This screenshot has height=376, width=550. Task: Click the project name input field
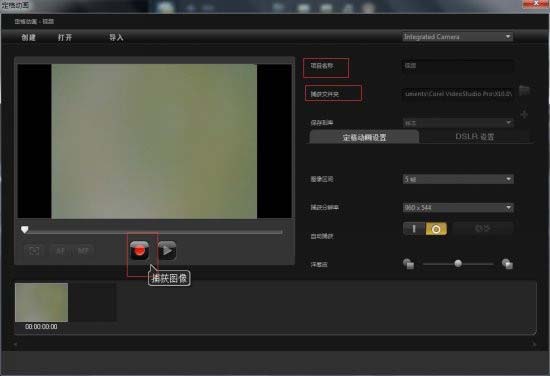pos(458,66)
